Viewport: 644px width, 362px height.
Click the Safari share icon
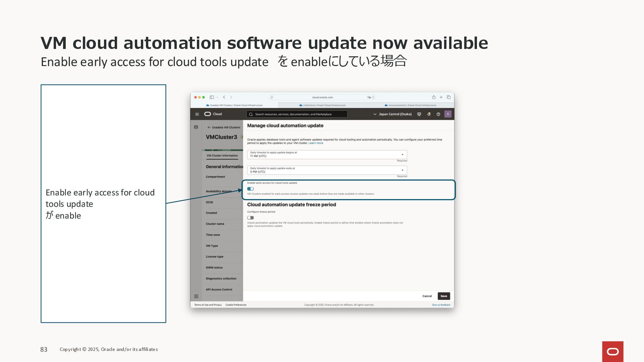point(434,97)
